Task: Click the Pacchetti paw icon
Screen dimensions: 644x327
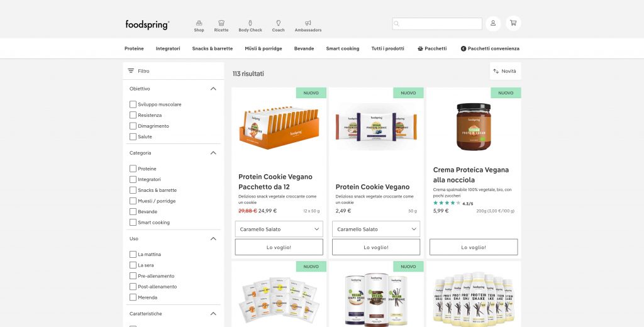Action: point(420,48)
